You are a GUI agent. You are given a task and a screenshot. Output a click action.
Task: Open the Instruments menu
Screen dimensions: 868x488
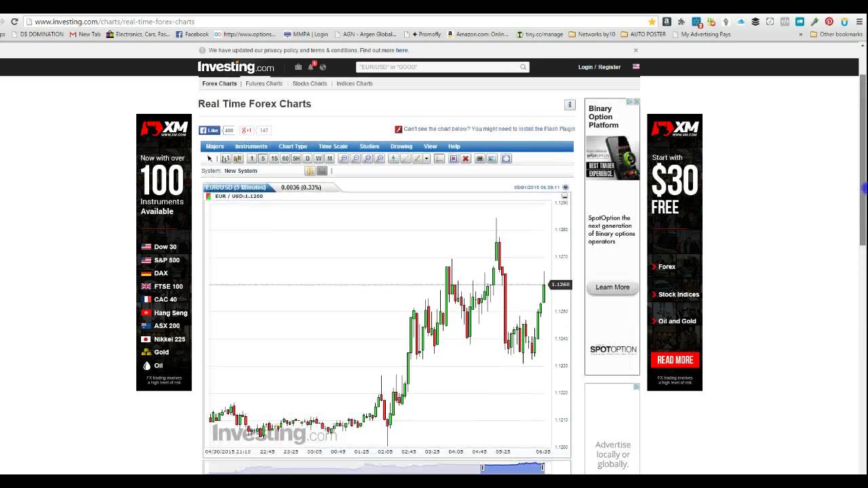point(252,146)
